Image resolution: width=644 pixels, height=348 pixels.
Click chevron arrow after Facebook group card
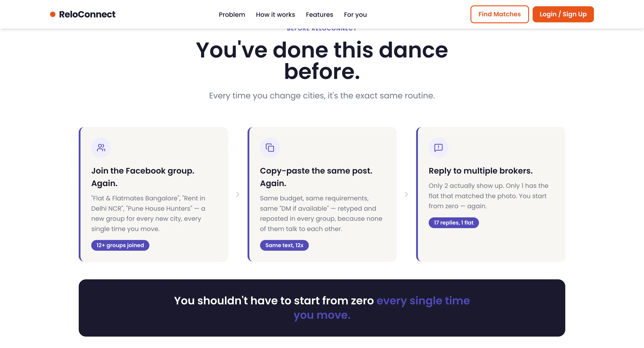pos(238,194)
